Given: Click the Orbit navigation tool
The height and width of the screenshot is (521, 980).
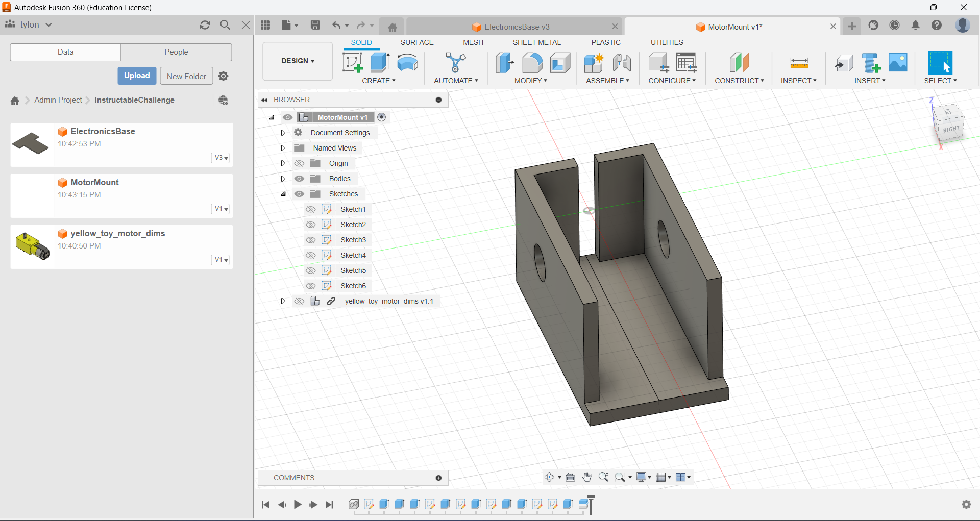Looking at the screenshot, I should tap(549, 477).
